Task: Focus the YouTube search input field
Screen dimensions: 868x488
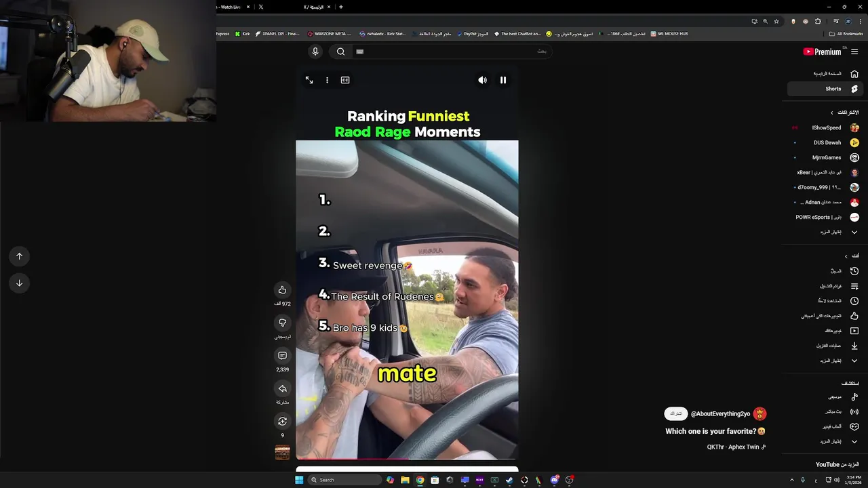Action: pyautogui.click(x=451, y=52)
